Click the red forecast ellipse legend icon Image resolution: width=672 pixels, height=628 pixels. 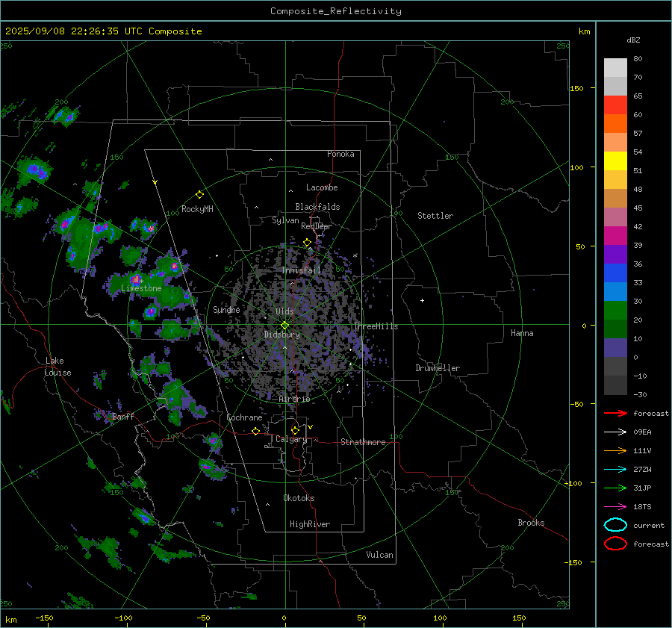615,544
